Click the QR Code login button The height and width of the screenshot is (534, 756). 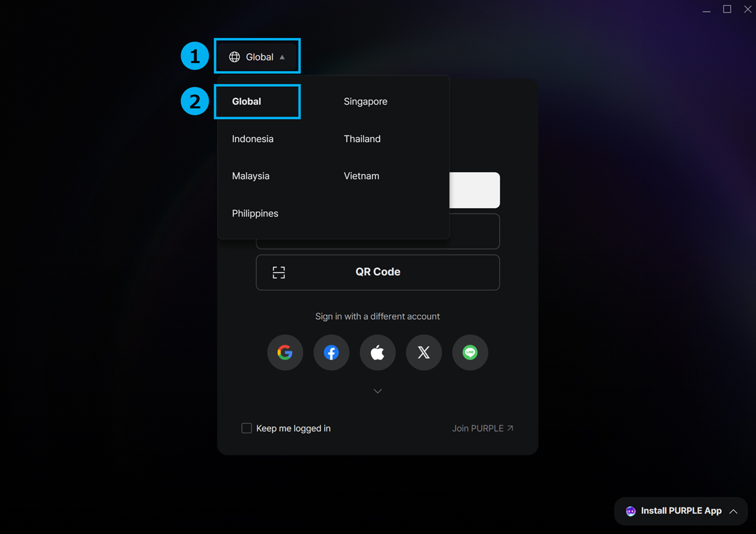(x=377, y=272)
